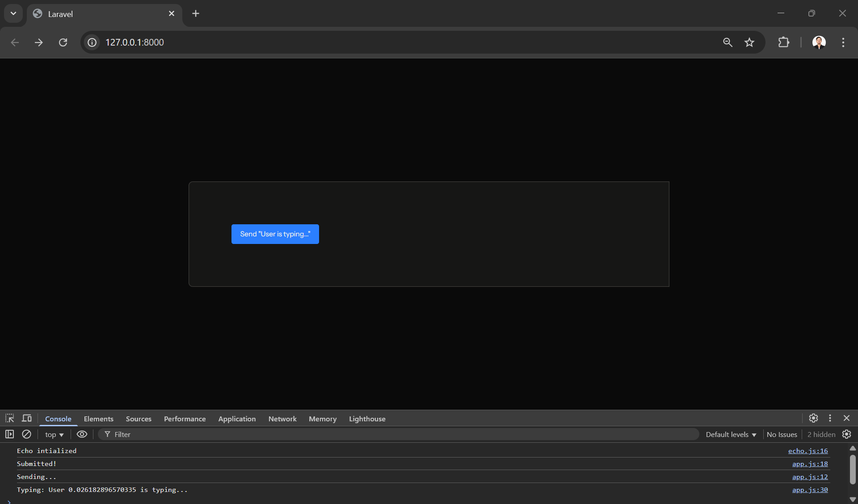Open DevTools three-dot customize menu
Screen dimensions: 858x504
tap(830, 418)
